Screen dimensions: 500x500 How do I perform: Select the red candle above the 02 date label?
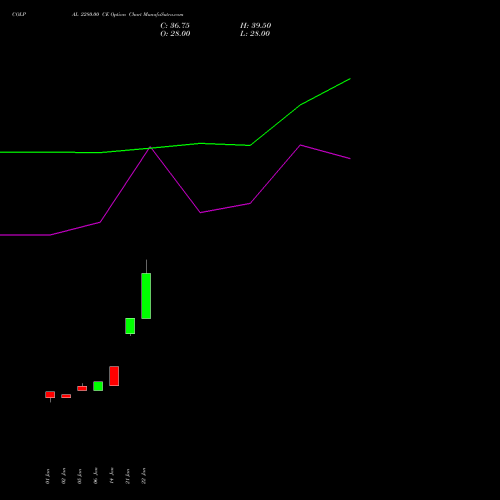click(66, 396)
